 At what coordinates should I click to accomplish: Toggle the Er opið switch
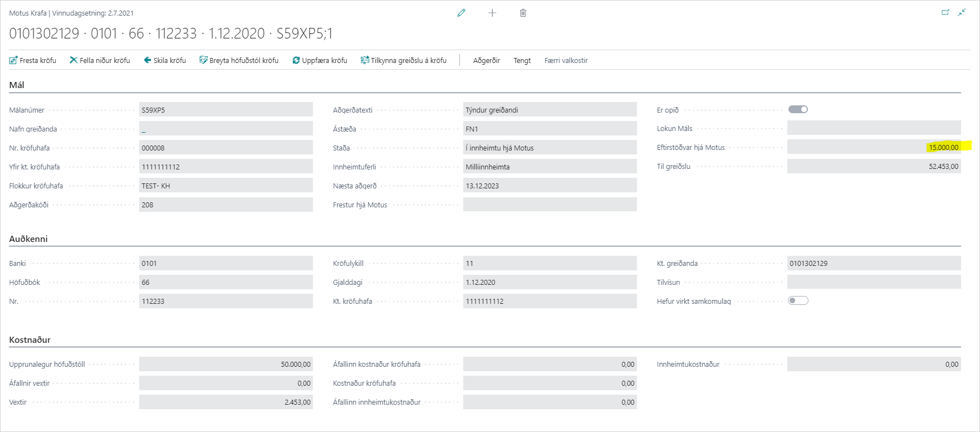click(x=798, y=110)
